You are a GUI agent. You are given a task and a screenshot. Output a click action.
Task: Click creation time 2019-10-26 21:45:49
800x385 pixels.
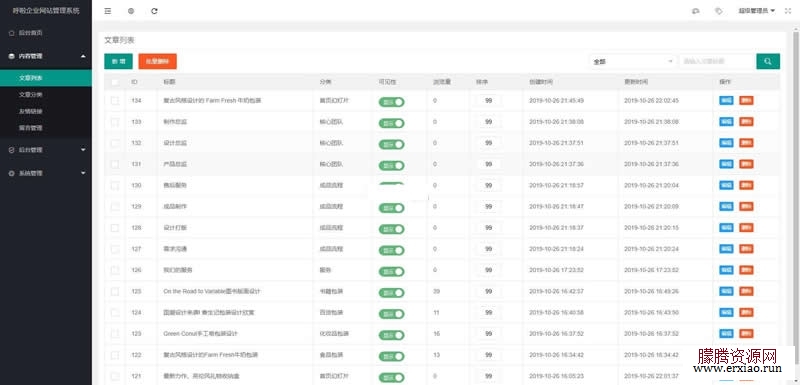pos(556,100)
